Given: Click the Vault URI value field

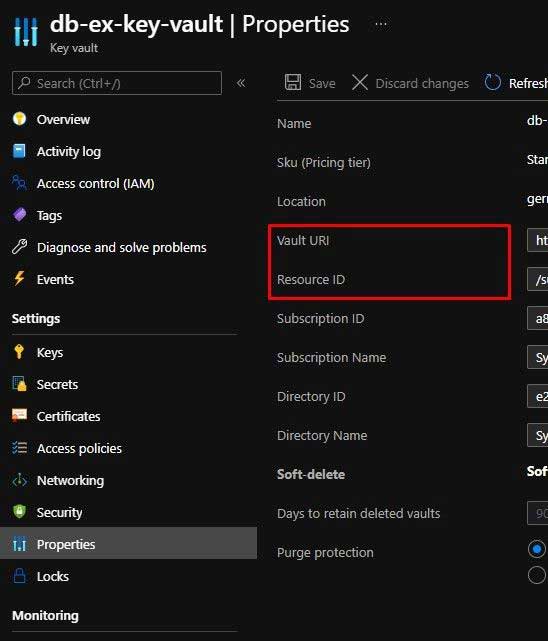Looking at the screenshot, I should tap(537, 240).
